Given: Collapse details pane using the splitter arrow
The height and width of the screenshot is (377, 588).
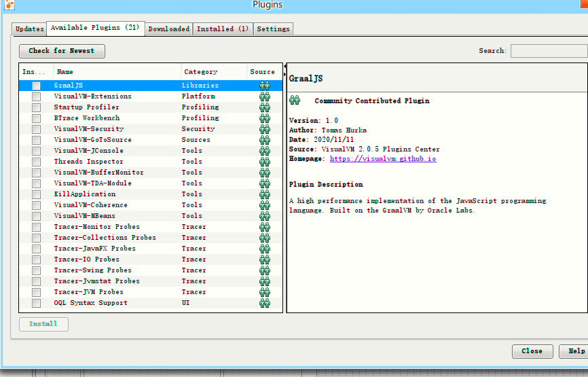Looking at the screenshot, I should click(x=285, y=74).
